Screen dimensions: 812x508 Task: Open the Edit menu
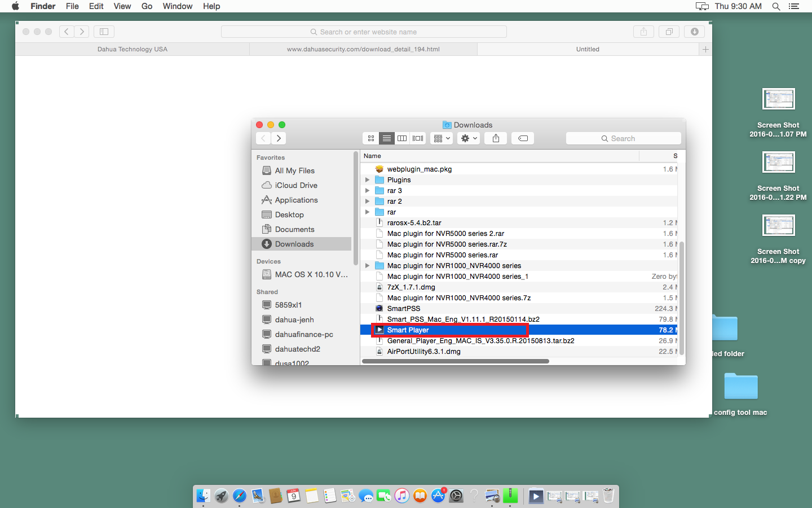click(x=96, y=6)
